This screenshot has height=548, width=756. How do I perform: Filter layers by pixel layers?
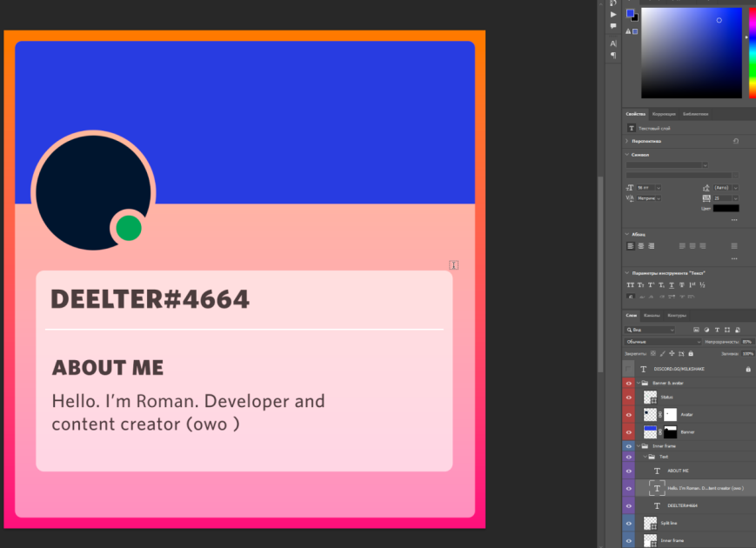coord(696,330)
